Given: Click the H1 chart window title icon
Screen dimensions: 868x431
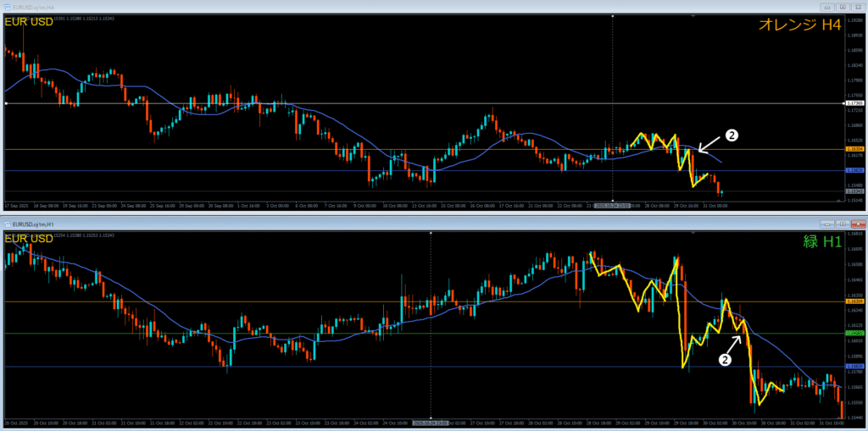Looking at the screenshot, I should point(7,224).
